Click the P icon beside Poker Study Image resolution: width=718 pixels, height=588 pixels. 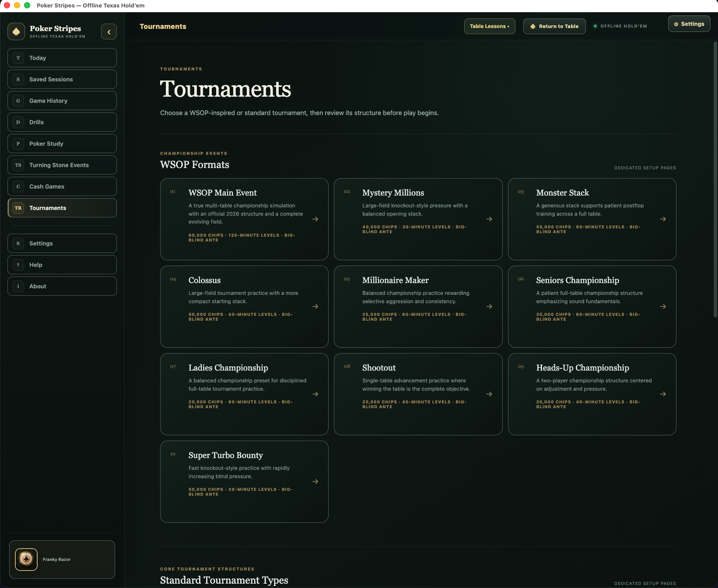[x=18, y=143]
